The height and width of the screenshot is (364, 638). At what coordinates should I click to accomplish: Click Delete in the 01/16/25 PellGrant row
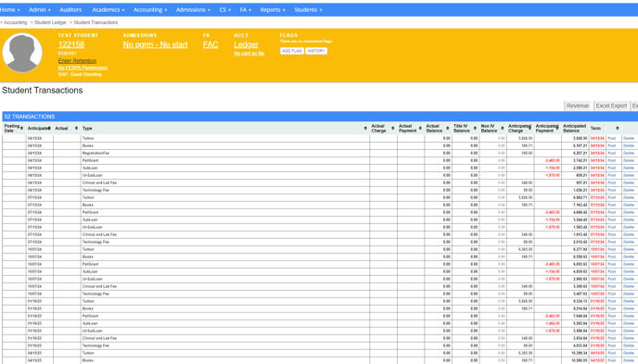(629, 316)
